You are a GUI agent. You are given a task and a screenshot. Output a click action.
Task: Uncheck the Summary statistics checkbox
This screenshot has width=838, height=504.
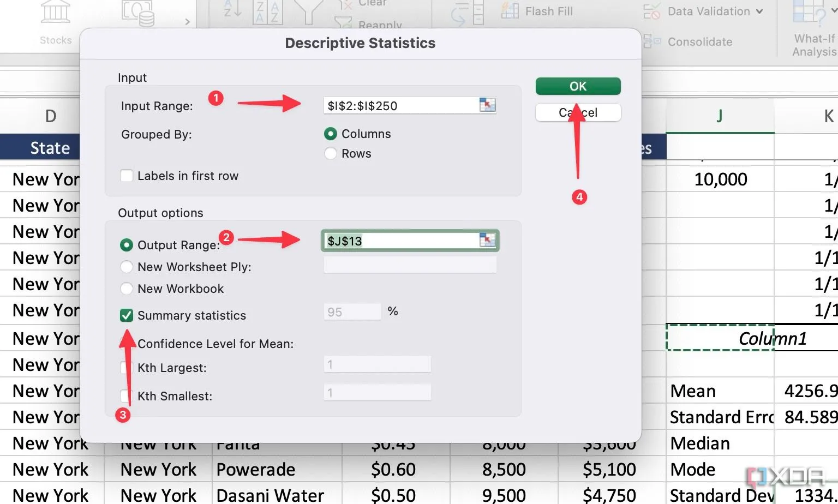pyautogui.click(x=127, y=315)
